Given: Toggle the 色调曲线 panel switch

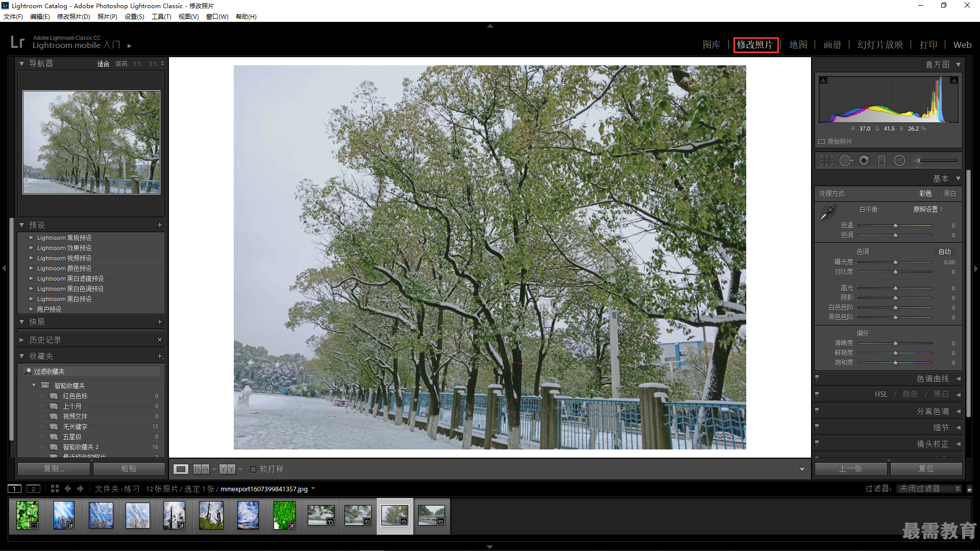Looking at the screenshot, I should click(x=817, y=378).
